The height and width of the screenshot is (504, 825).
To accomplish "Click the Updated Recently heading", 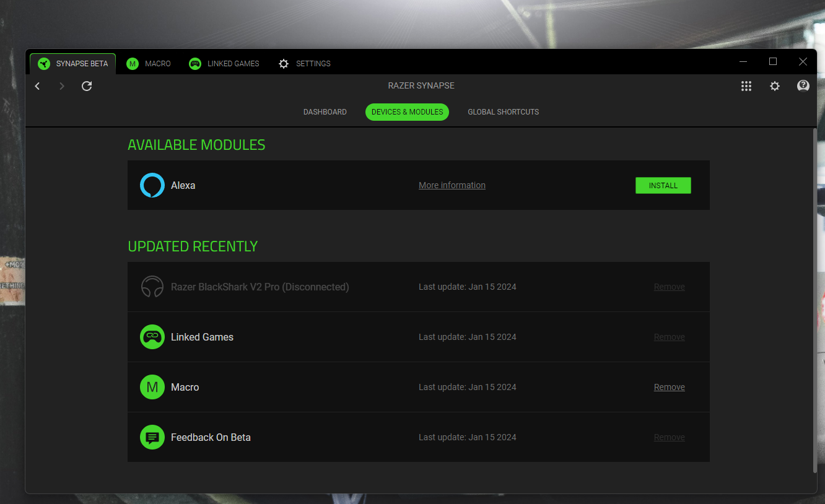I will point(193,246).
